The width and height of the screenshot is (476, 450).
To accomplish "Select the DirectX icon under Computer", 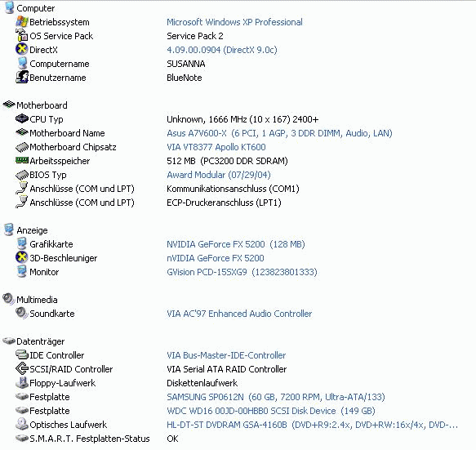I will pos(22,49).
